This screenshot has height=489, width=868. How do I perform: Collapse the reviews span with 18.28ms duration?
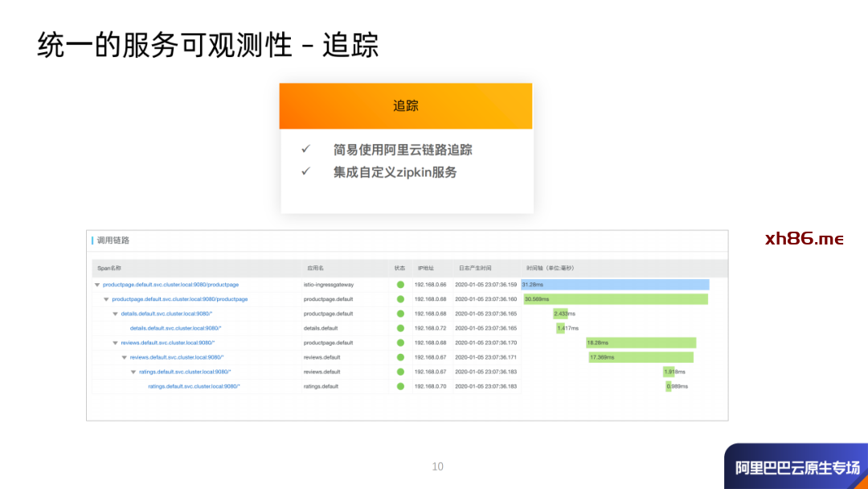click(x=115, y=343)
